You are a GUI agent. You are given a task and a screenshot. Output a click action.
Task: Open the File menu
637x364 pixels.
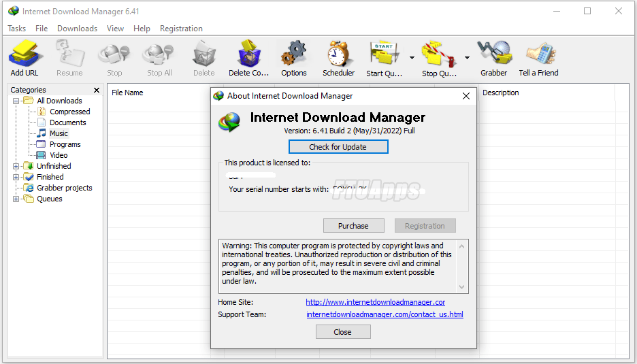pos(42,29)
